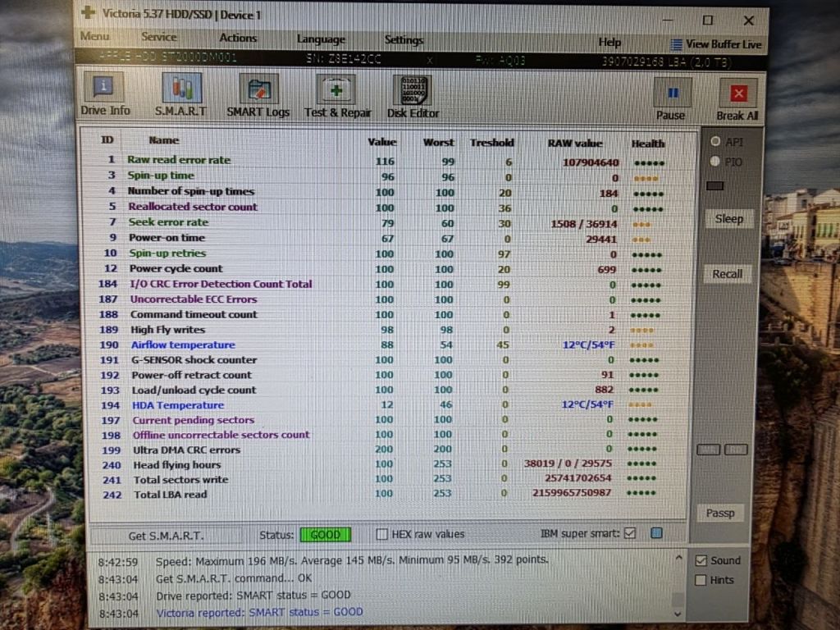Click the red Break All icon
This screenshot has width=840, height=630.
738,94
